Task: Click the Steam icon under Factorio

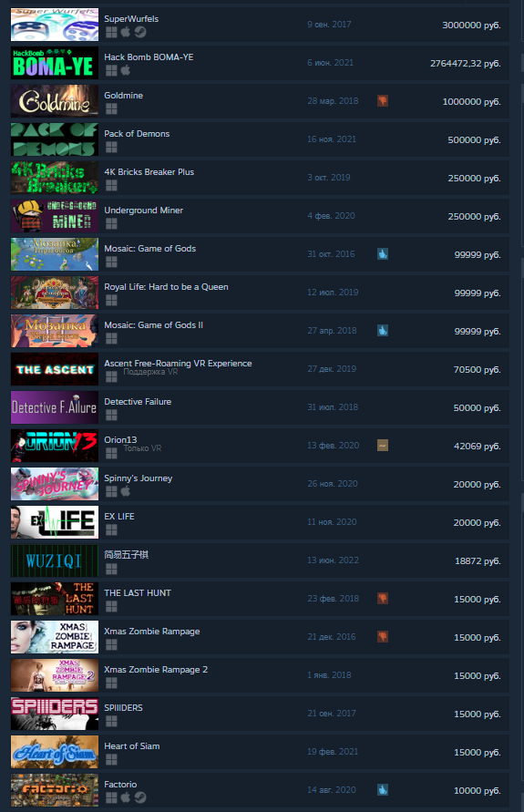Action: pyautogui.click(x=139, y=797)
